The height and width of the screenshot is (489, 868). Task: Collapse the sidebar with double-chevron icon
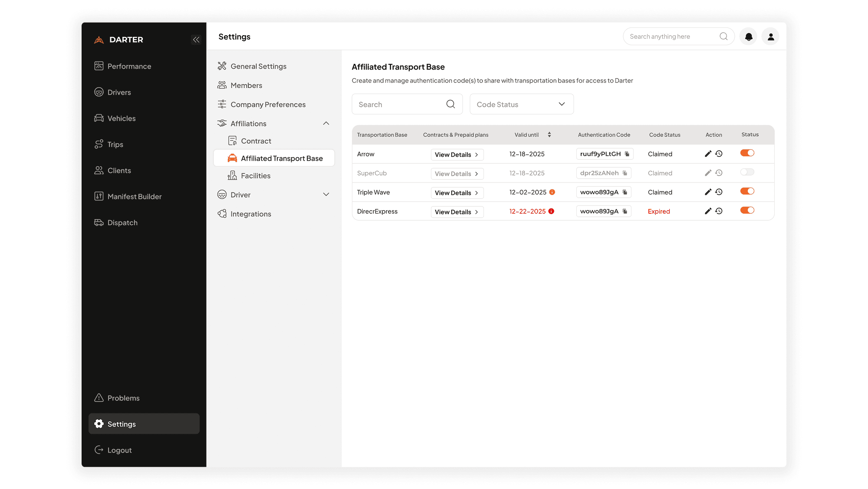pos(196,40)
